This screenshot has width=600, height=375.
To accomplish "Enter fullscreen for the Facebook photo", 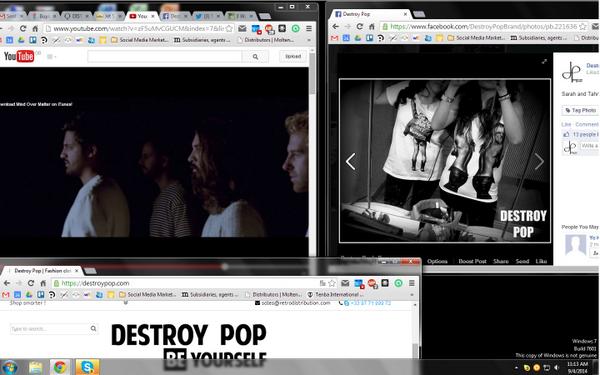I will point(544,61).
